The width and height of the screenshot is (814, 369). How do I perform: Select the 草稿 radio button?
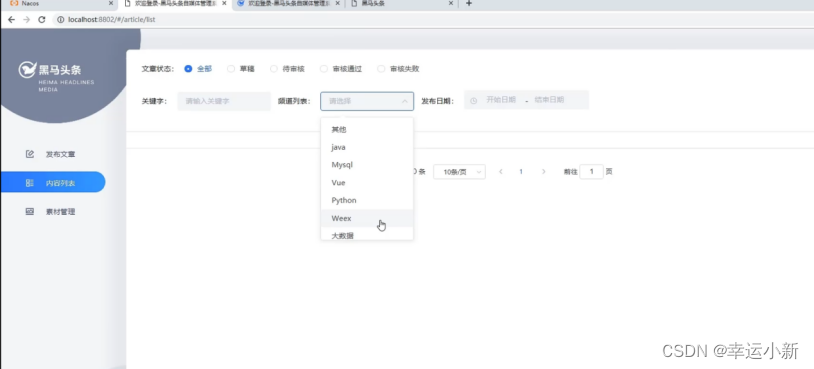(x=231, y=69)
